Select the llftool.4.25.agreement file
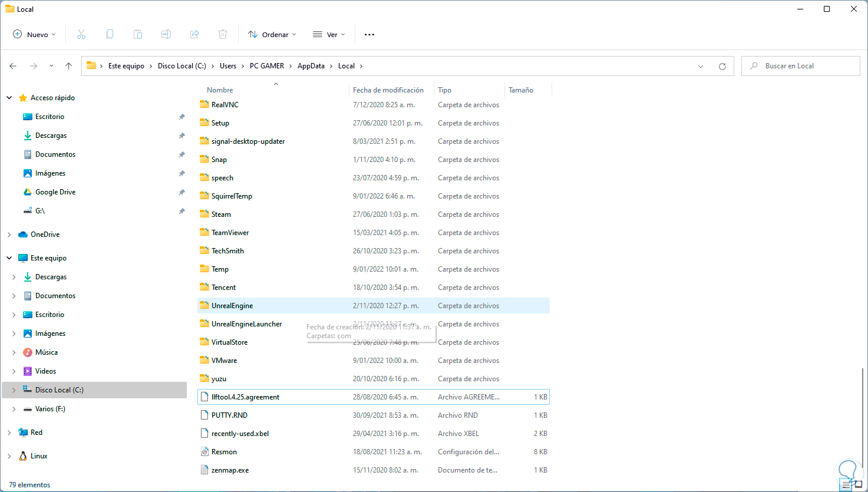Screen dimensions: 868x492 point(374,397)
